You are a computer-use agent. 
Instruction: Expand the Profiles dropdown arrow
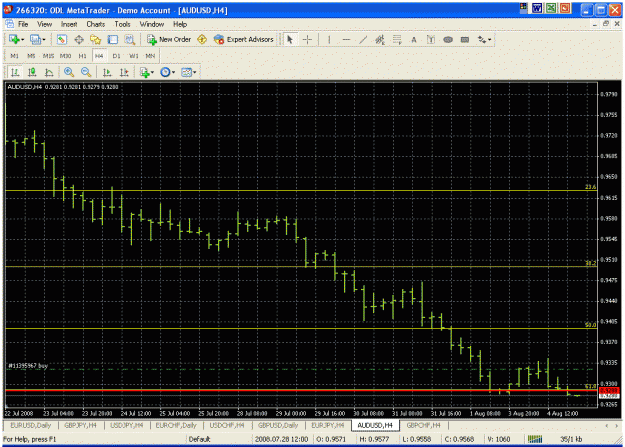(44, 39)
